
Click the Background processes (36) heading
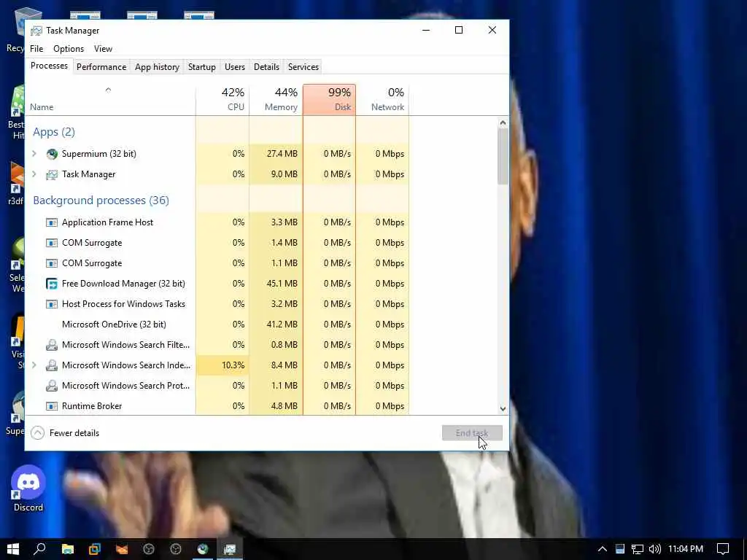[101, 201]
